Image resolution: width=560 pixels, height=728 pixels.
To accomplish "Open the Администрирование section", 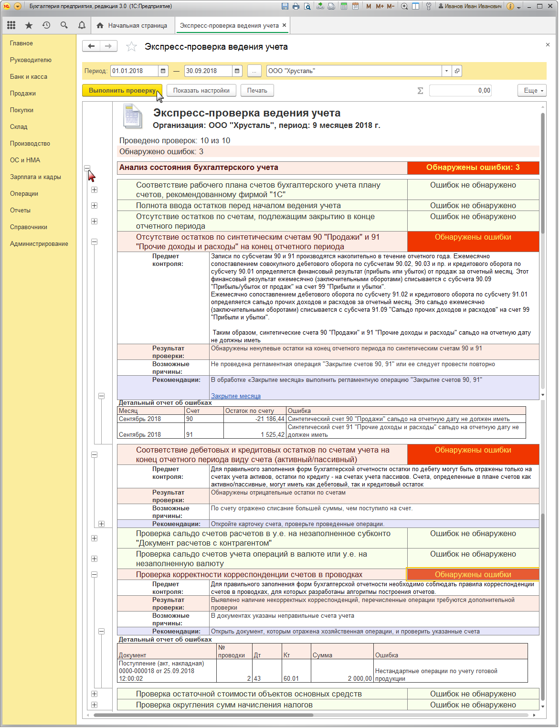I will (x=39, y=243).
